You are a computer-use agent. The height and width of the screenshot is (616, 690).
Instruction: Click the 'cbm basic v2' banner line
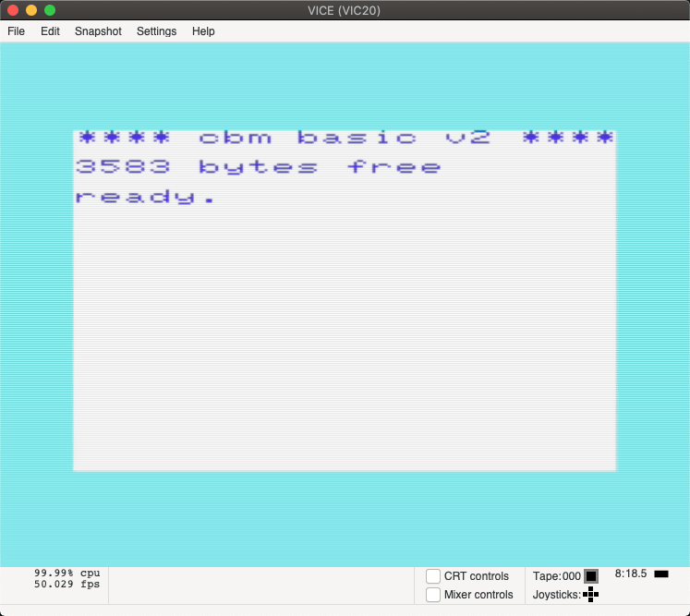point(345,138)
